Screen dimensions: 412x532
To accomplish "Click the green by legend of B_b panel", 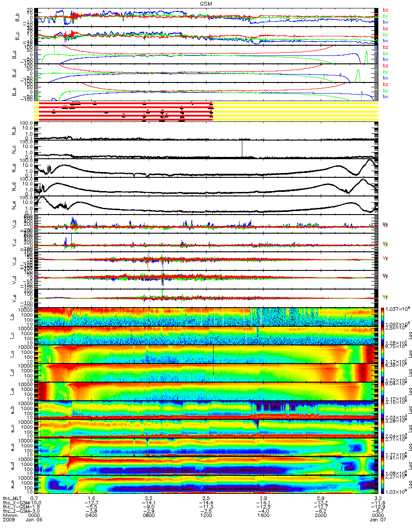I will click(385, 16).
